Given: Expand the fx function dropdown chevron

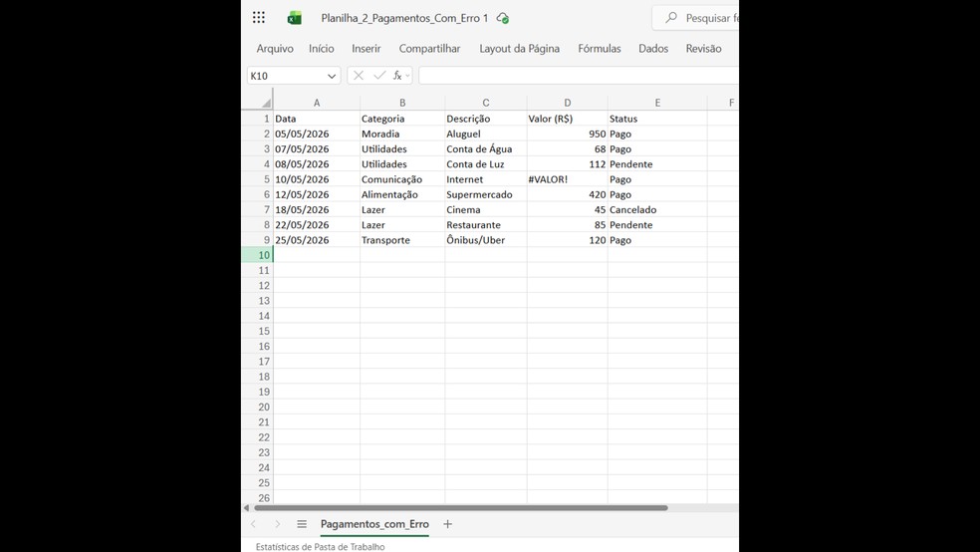Looking at the screenshot, I should 407,76.
